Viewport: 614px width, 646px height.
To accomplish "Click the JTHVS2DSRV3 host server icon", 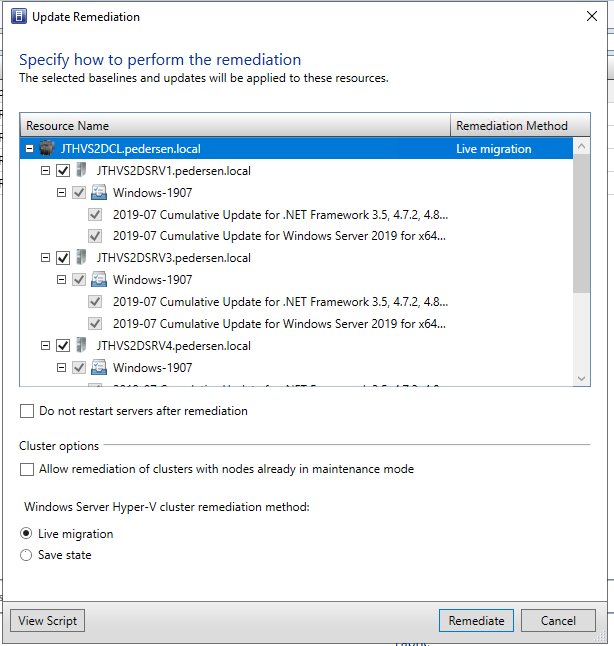I will 82,257.
